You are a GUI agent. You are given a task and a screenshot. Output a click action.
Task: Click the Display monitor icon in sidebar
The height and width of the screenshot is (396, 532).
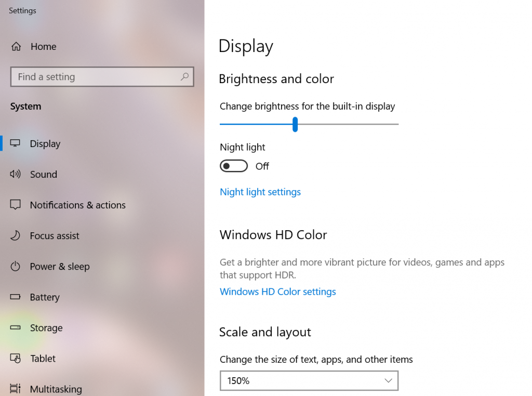15,143
